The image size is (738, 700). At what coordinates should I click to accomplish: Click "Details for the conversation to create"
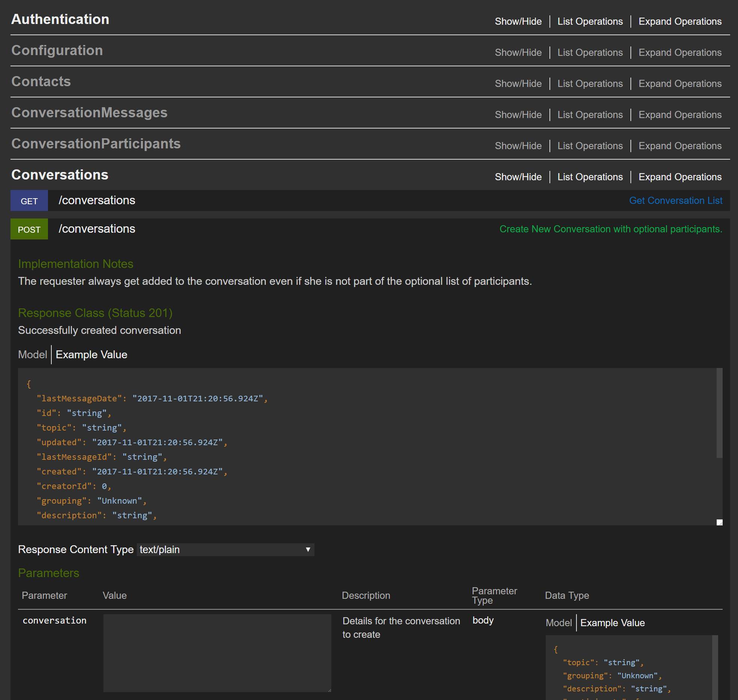tap(401, 628)
